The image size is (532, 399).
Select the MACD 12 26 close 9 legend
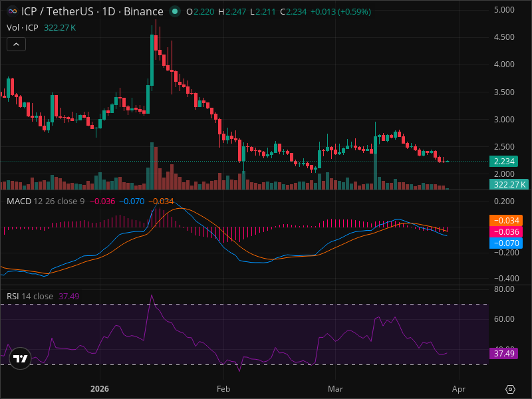pyautogui.click(x=45, y=201)
